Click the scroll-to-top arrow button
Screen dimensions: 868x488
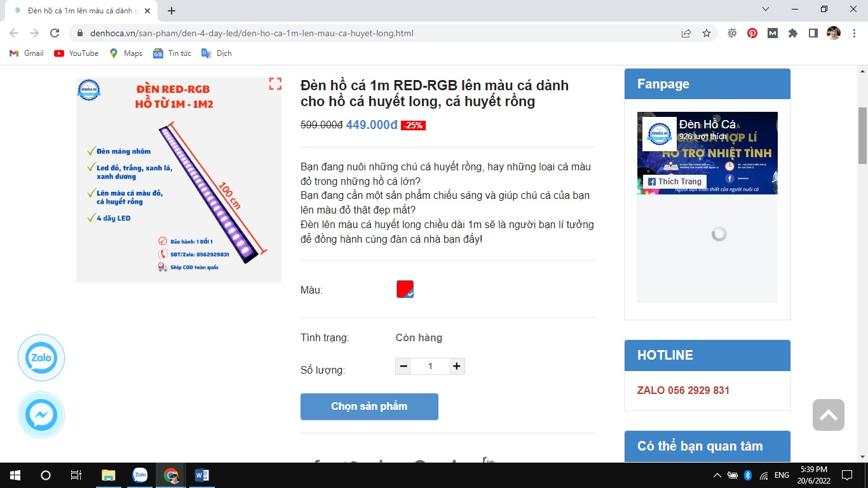828,415
